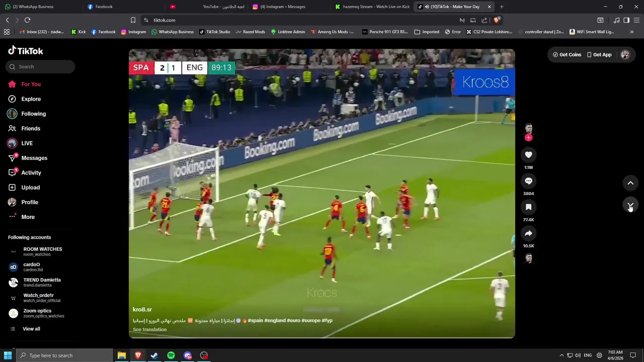Go to next video with down arrow

pyautogui.click(x=630, y=205)
